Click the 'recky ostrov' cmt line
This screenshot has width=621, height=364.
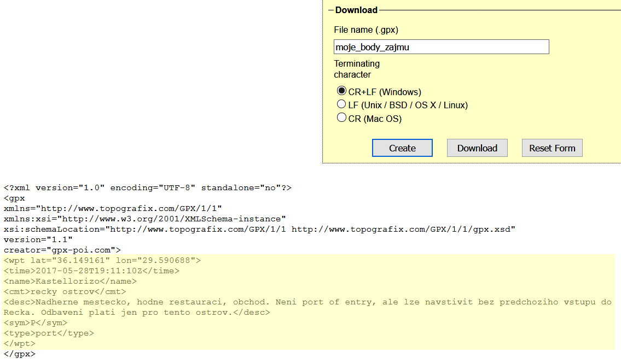[65, 291]
